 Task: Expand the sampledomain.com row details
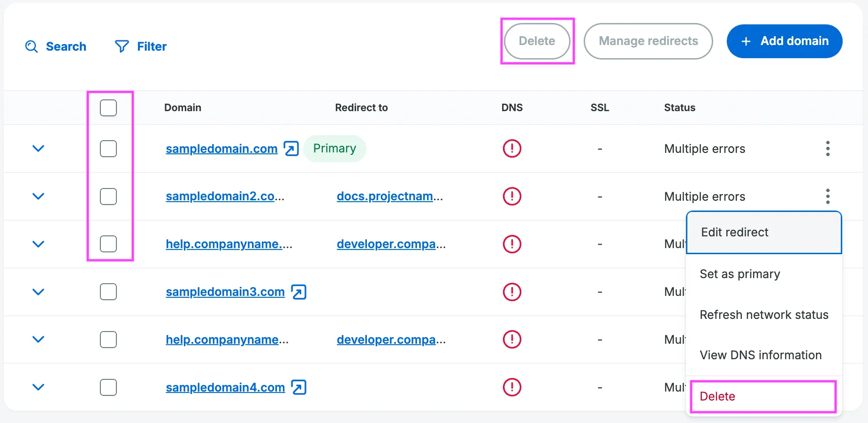[39, 149]
